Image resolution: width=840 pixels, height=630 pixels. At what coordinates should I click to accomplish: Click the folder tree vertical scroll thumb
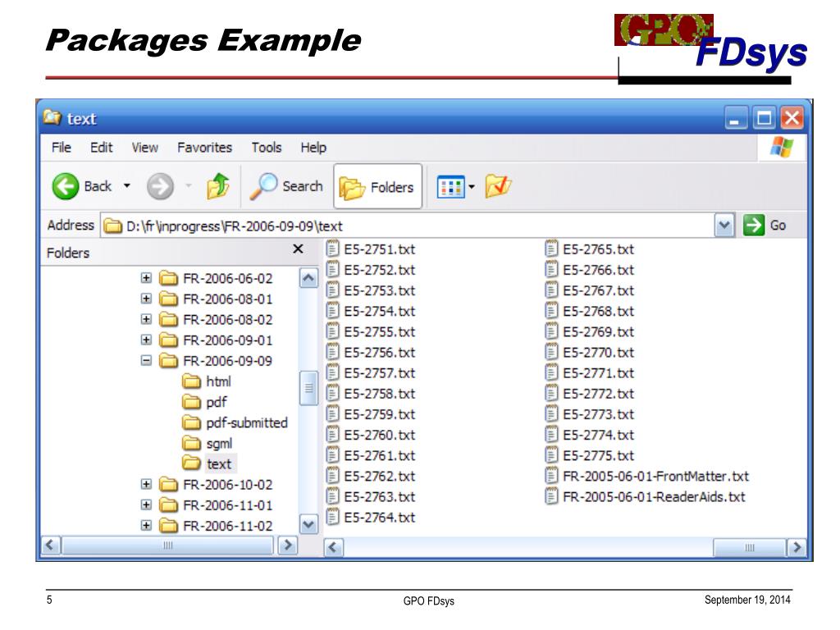(308, 388)
